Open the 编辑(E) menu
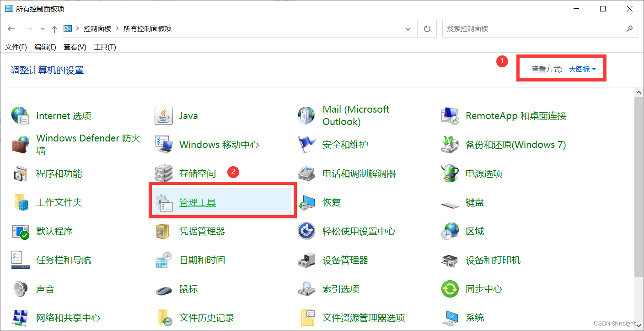The height and width of the screenshot is (331, 644). (x=45, y=47)
